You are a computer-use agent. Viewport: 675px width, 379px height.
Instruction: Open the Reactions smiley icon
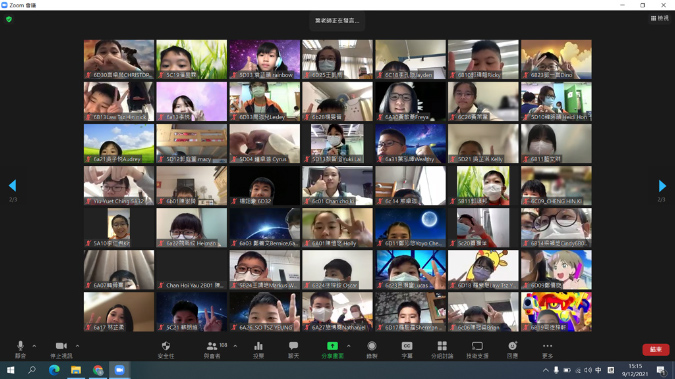512,349
